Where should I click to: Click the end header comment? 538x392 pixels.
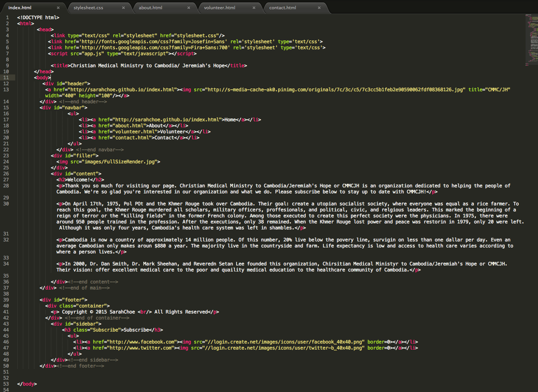(83, 102)
